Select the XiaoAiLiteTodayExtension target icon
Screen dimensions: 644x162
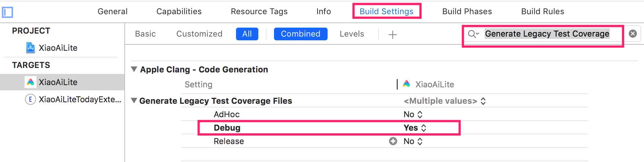[30, 99]
